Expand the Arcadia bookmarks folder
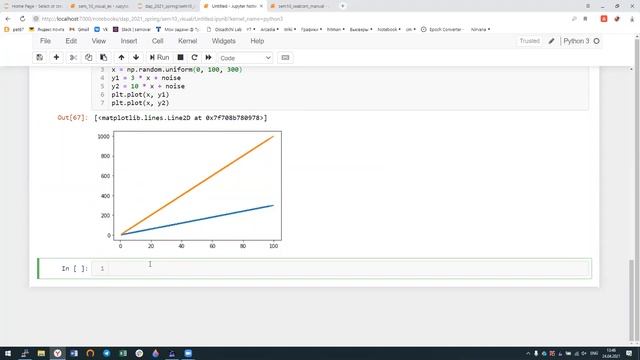 (269, 29)
